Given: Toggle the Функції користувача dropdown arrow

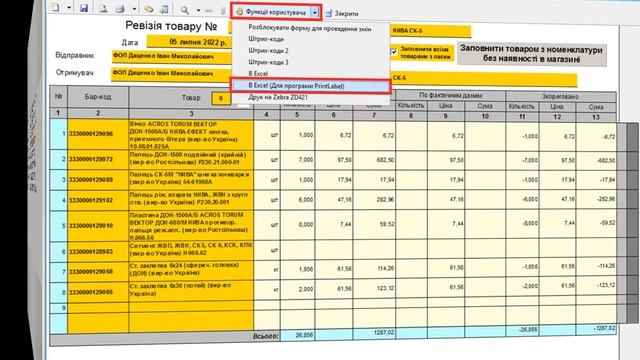Looking at the screenshot, I should click(x=315, y=13).
